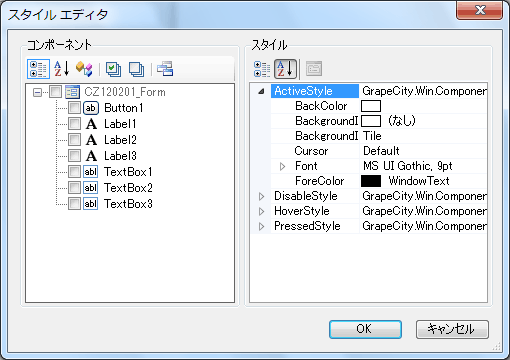This screenshot has height=360, width=510.
Task: Check the Button1 checkbox
Action: tap(74, 108)
